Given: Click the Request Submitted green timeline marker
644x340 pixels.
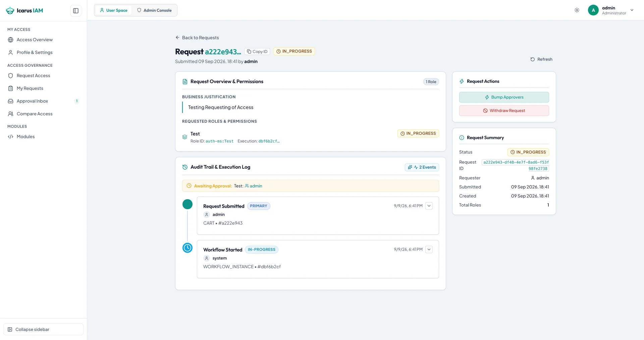Looking at the screenshot, I should pyautogui.click(x=187, y=204).
